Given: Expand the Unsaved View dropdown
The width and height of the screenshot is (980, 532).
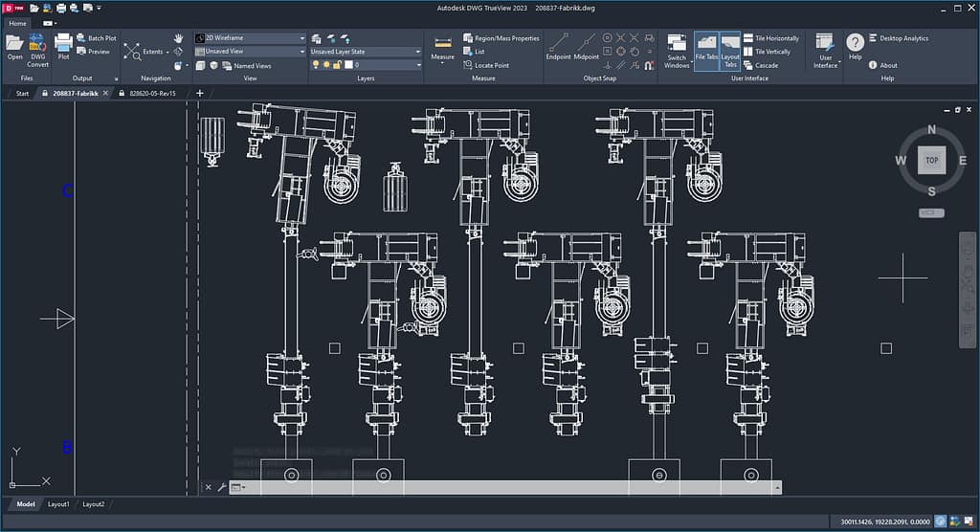Looking at the screenshot, I should (x=249, y=52).
